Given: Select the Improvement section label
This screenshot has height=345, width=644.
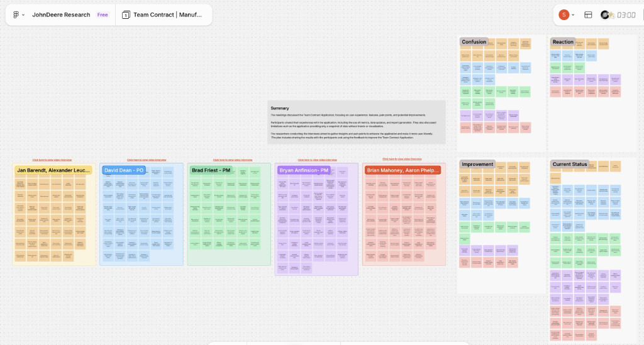Looking at the screenshot, I should point(477,164).
